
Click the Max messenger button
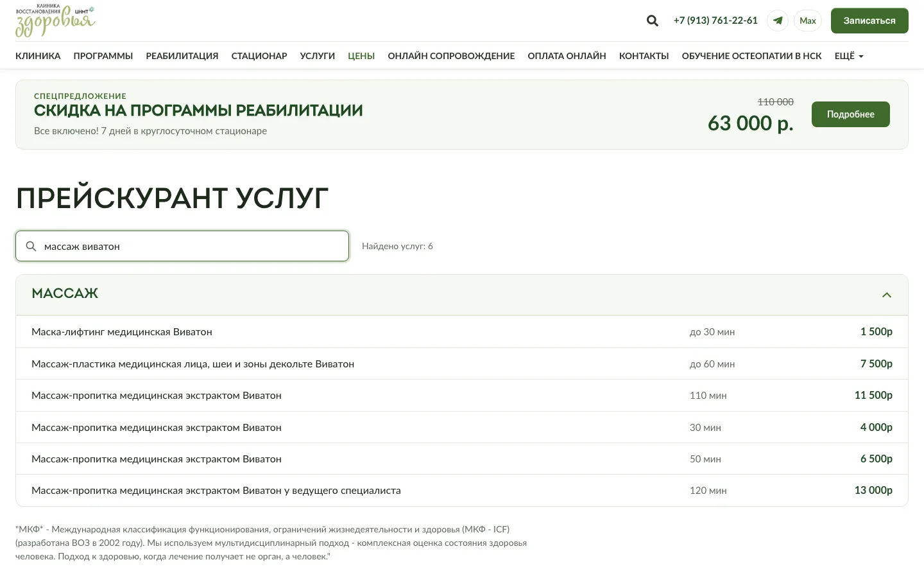click(x=808, y=21)
